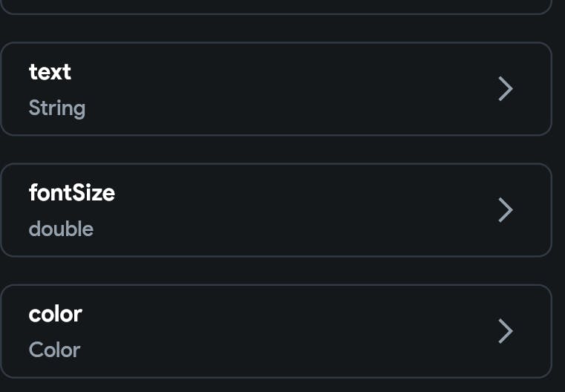Click the bold 'text' parameter name
Viewport: 565px width, 392px height.
click(x=50, y=72)
